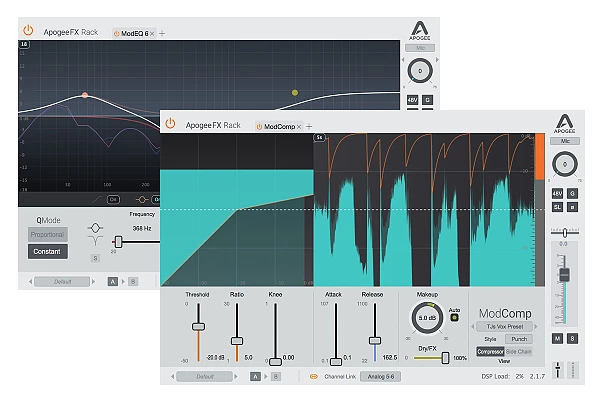Select Constant Q mode
This screenshot has height=400, width=600.
[47, 251]
